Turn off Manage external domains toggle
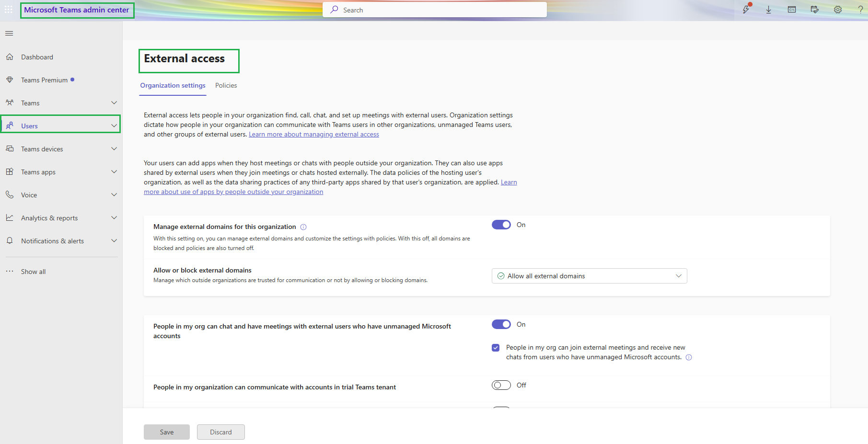Viewport: 868px width, 444px height. point(501,225)
